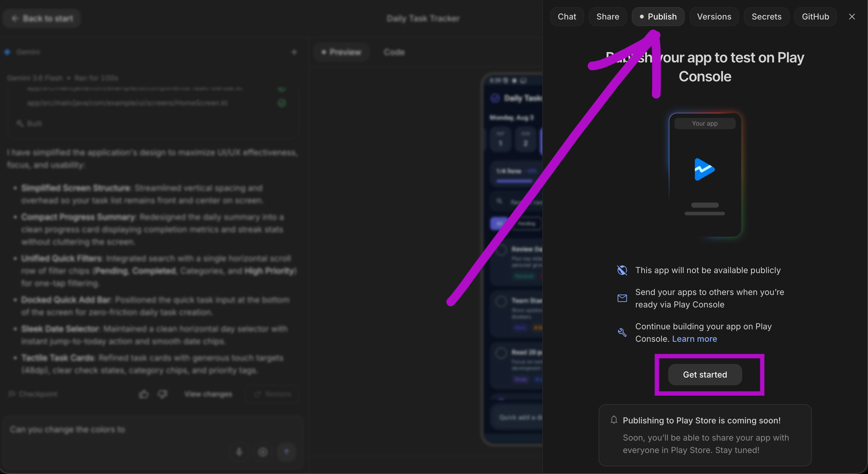Click the Get started button
Image resolution: width=868 pixels, height=474 pixels.
705,374
